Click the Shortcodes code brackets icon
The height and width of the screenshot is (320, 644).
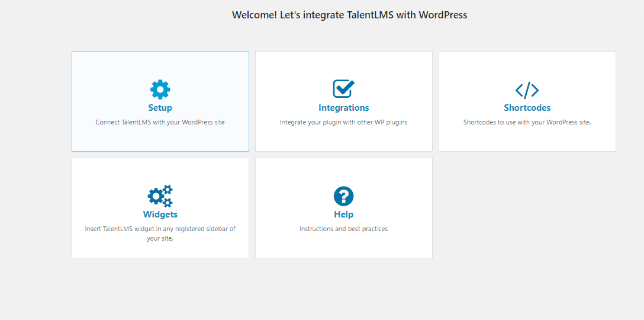point(527,90)
